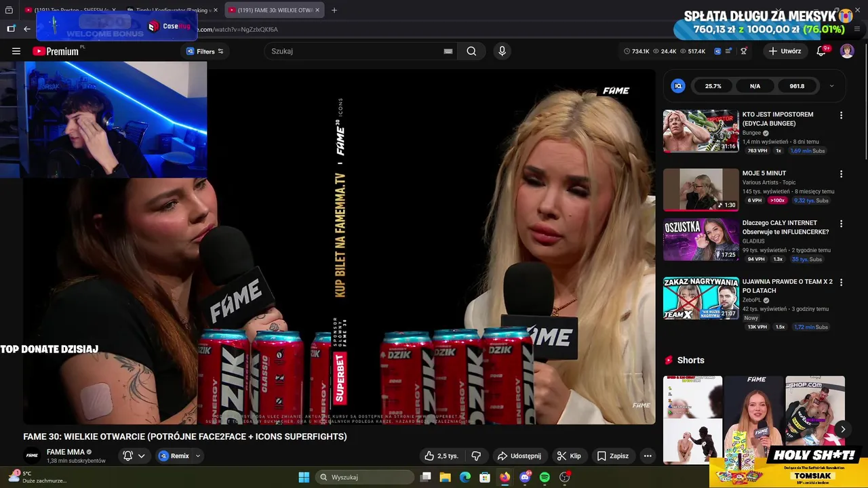868x488 pixels.
Task: Open Microsoft Edge from the taskbar
Action: coord(465,477)
